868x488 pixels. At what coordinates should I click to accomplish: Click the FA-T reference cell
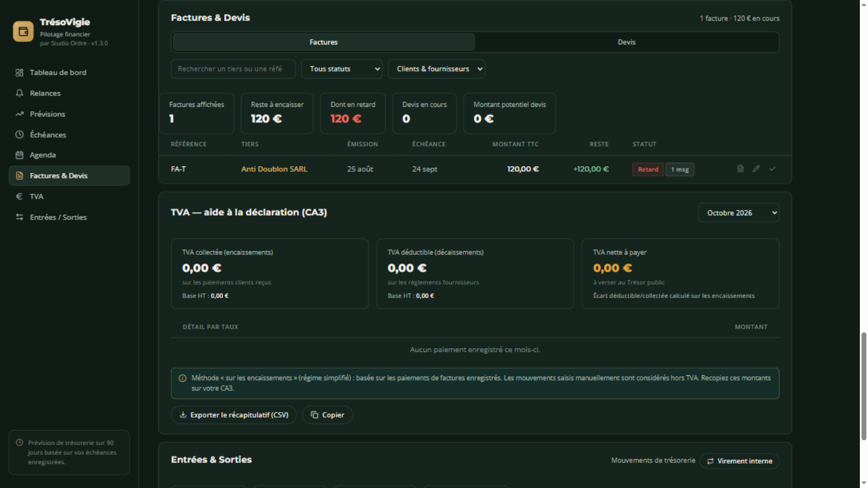[x=178, y=169]
